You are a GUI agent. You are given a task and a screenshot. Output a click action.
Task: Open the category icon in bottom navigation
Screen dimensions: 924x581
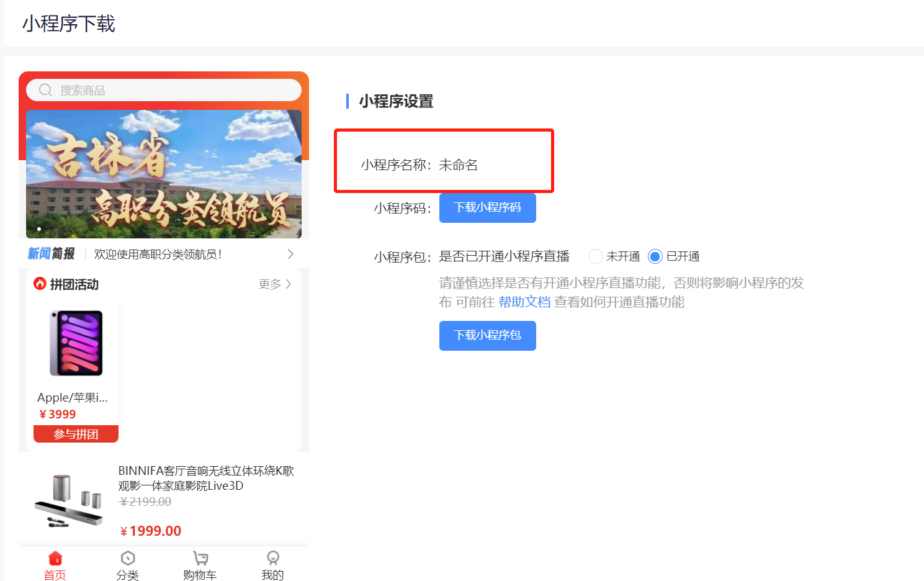tap(128, 558)
